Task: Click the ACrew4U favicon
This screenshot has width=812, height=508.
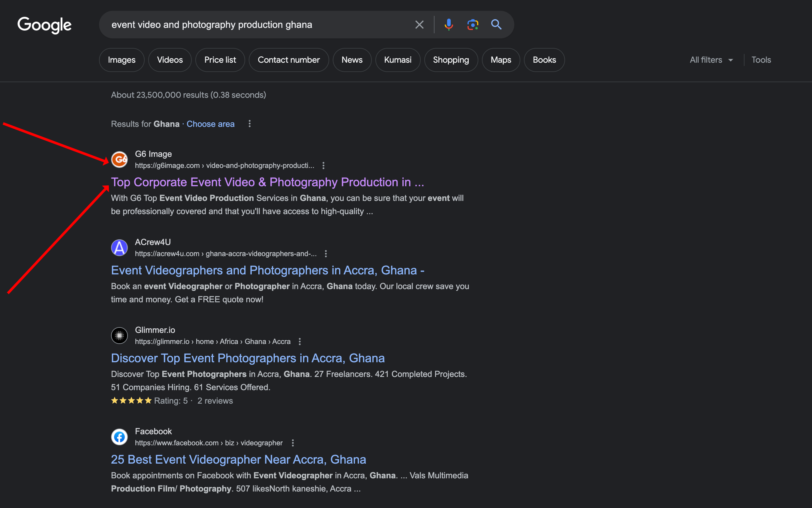Action: tap(119, 248)
